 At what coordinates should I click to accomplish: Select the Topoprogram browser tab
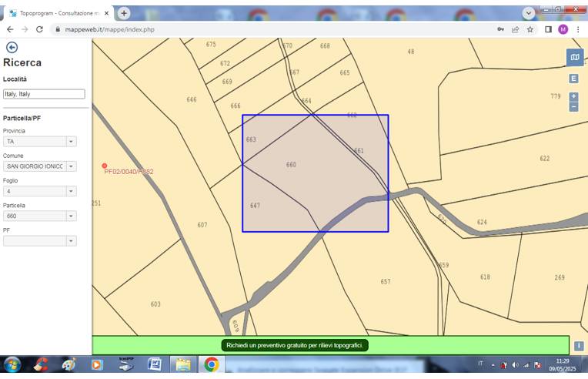pos(58,13)
